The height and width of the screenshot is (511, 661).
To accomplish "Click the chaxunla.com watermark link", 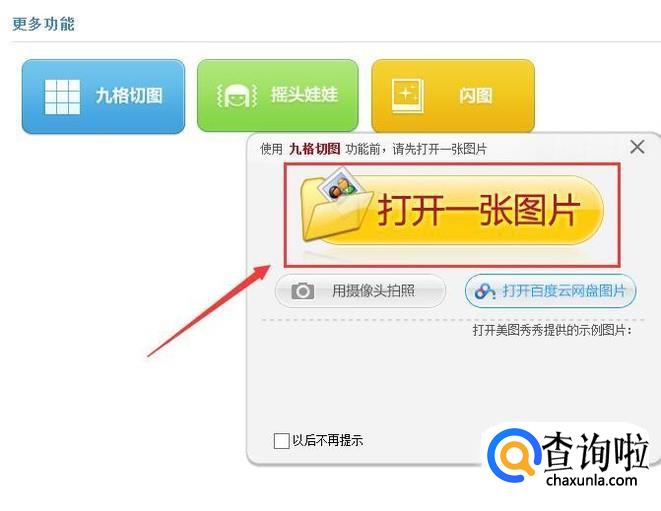I will click(x=591, y=480).
